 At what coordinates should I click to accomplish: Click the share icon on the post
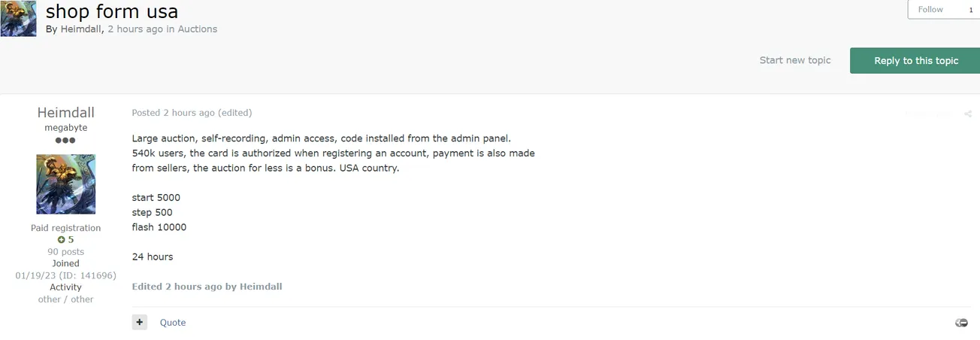968,114
